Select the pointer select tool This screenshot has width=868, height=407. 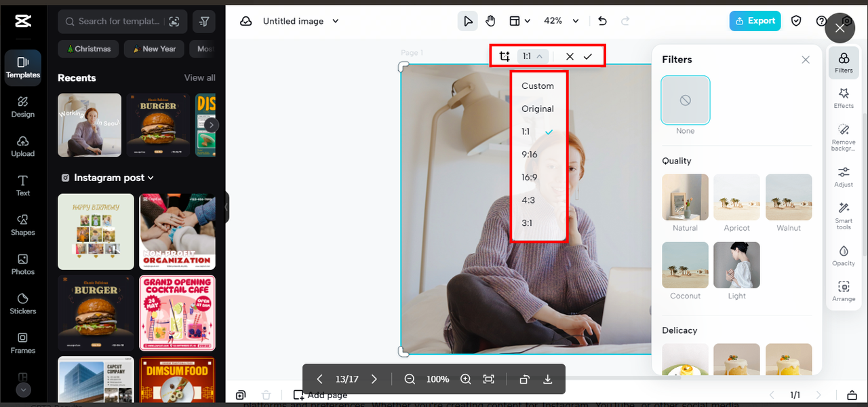coord(467,21)
